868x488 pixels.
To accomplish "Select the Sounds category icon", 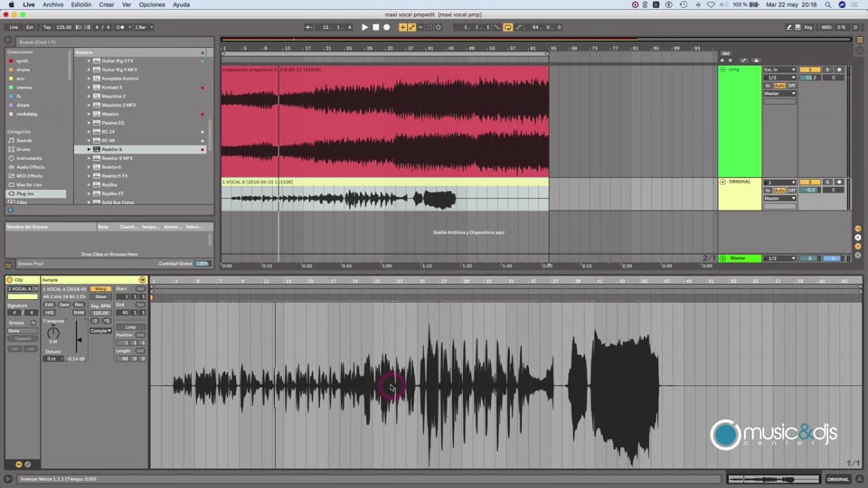I will pos(12,141).
